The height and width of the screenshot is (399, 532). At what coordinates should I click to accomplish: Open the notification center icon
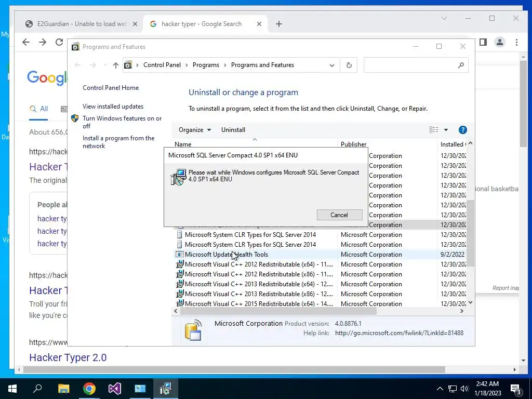click(x=516, y=389)
